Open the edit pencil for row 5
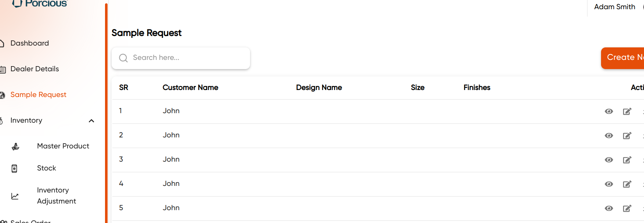 point(627,208)
